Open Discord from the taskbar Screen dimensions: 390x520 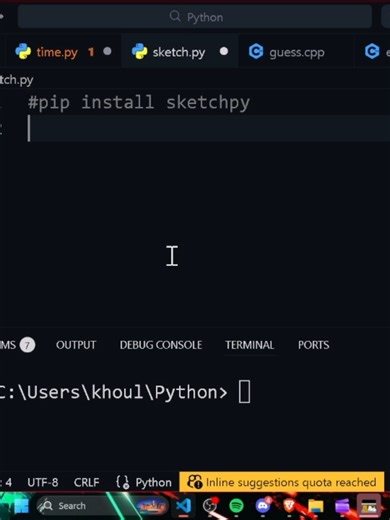(x=263, y=506)
